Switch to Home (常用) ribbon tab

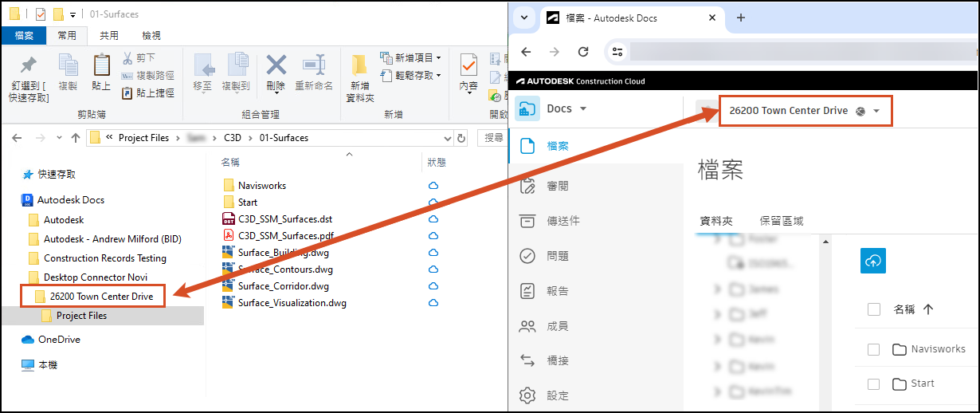[x=67, y=35]
